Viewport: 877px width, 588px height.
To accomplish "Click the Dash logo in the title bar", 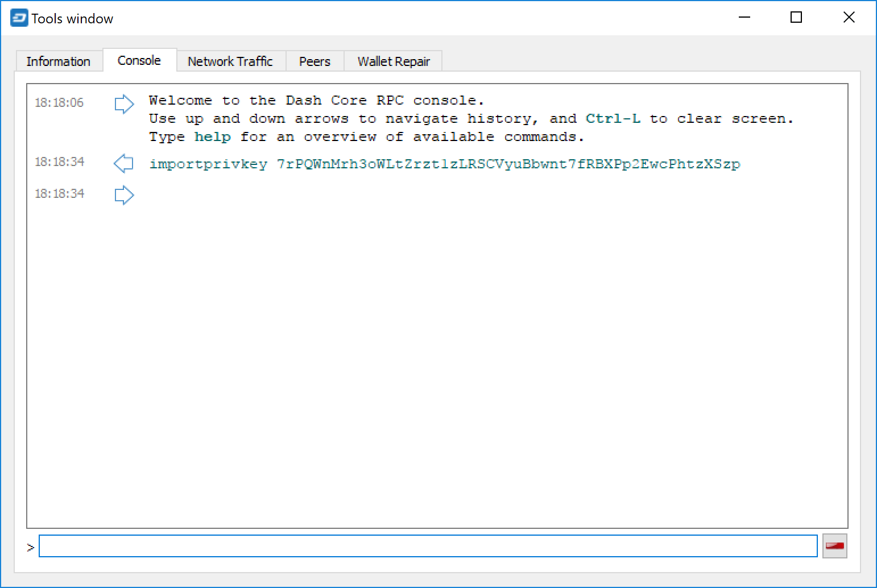I will (x=19, y=18).
